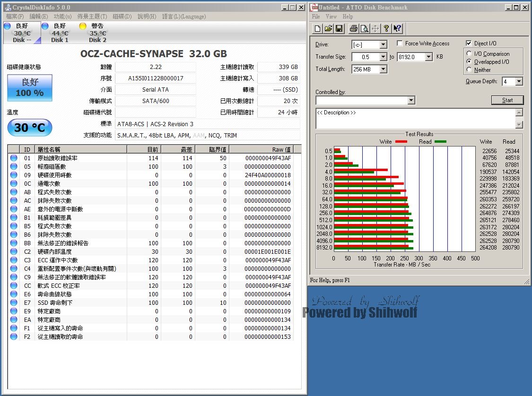
Task: Click the Print icon in ATTO toolbar
Action: point(354,28)
